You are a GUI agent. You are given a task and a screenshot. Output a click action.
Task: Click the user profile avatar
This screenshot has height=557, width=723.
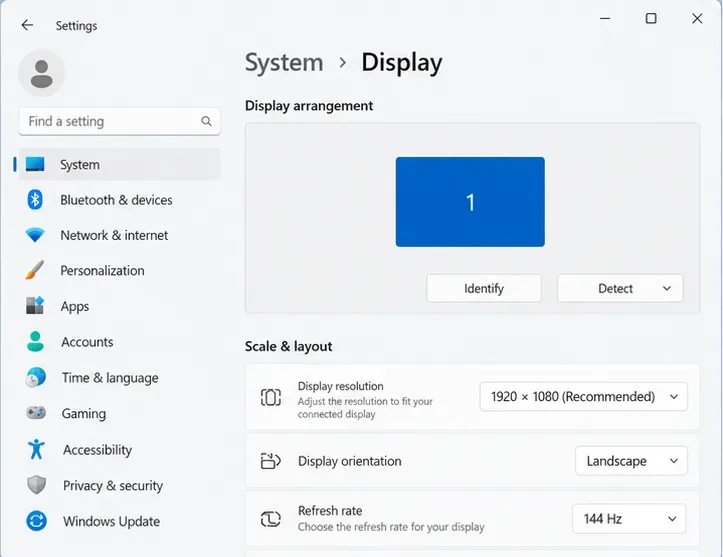pos(41,74)
